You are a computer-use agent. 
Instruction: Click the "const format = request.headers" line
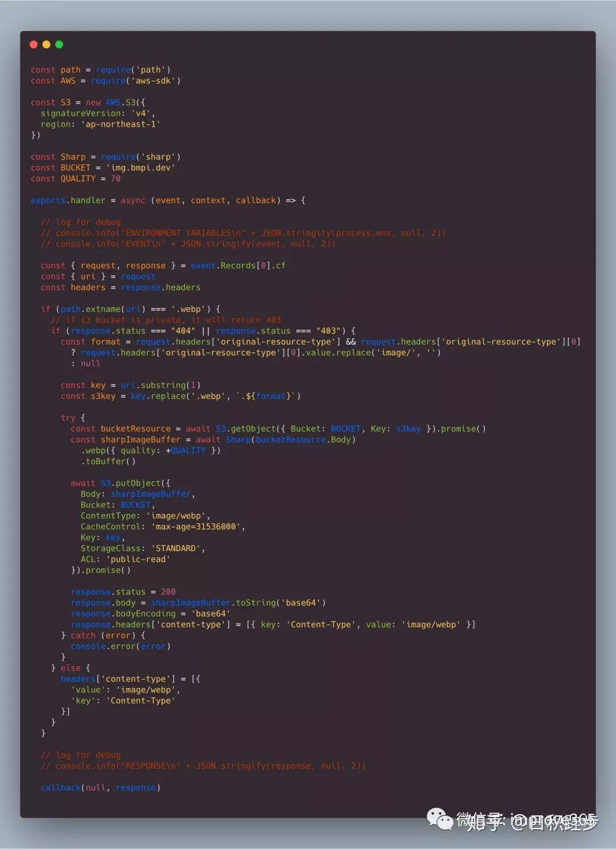coord(321,342)
